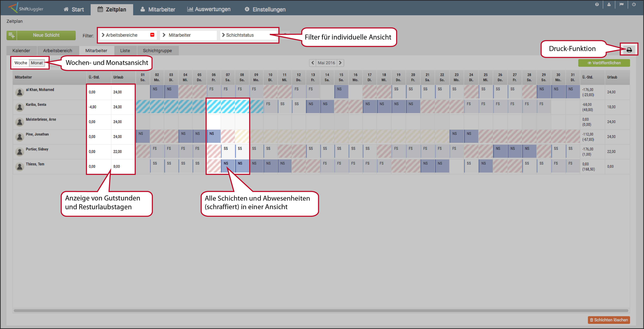Expand the Mitarbeiter filter dropdown
This screenshot has width=644, height=329.
[x=188, y=35]
